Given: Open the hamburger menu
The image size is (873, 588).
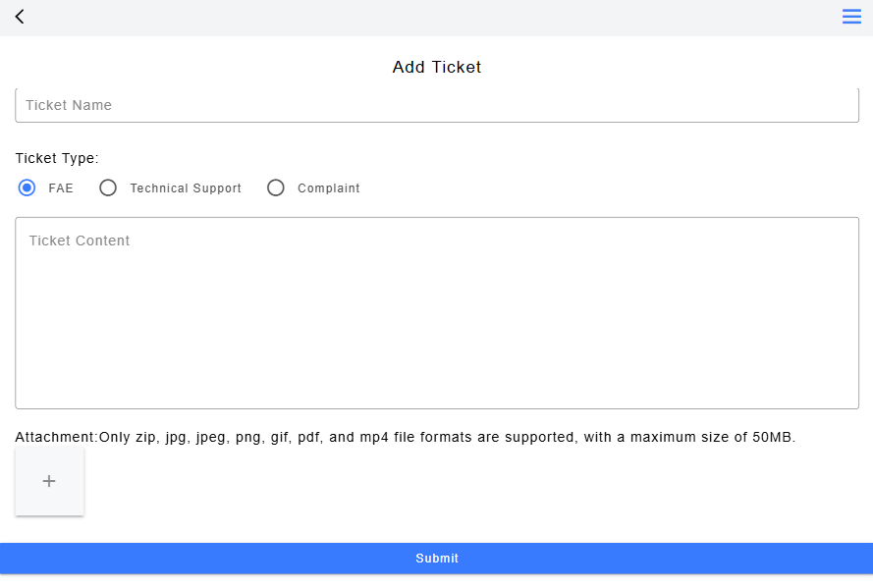Looking at the screenshot, I should point(851,17).
